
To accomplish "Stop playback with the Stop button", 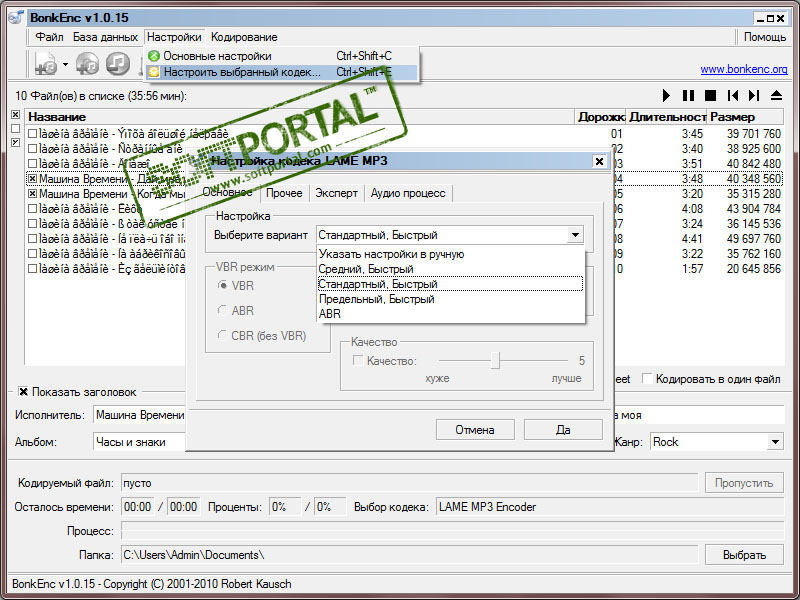I will pos(710,95).
